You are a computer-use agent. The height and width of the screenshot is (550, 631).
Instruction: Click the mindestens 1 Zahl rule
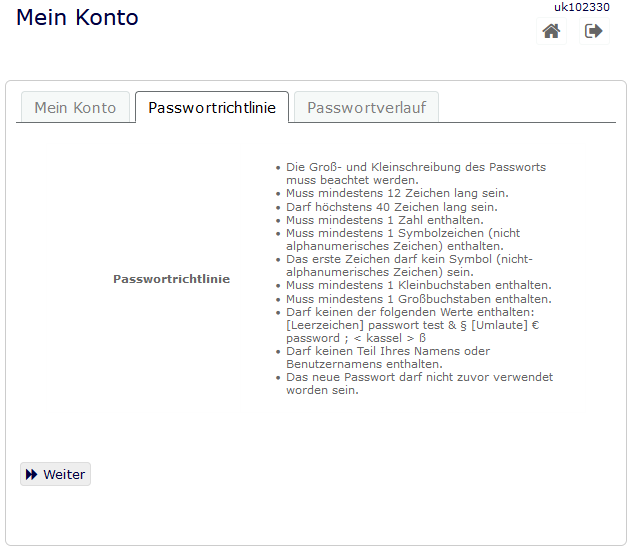tap(384, 220)
